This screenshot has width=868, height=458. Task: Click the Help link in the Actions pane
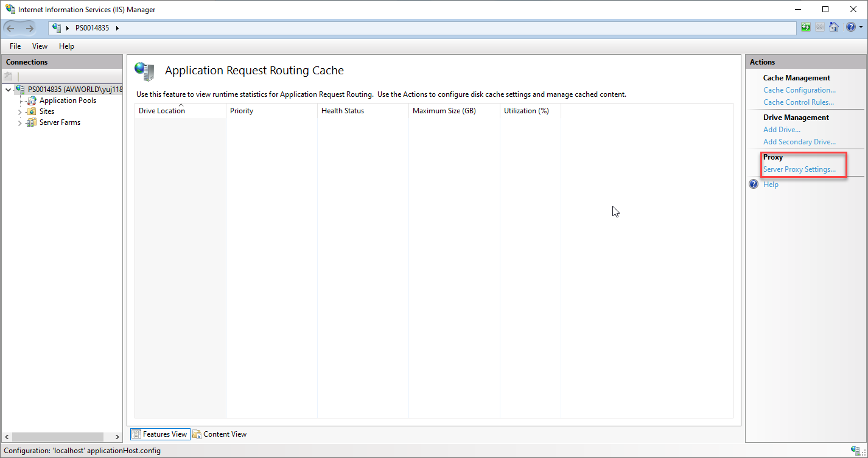771,185
